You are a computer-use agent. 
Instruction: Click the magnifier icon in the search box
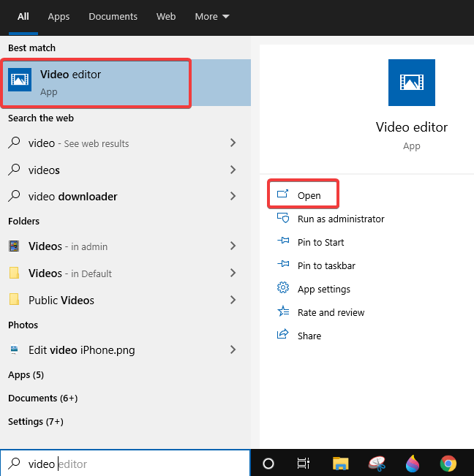(x=14, y=464)
